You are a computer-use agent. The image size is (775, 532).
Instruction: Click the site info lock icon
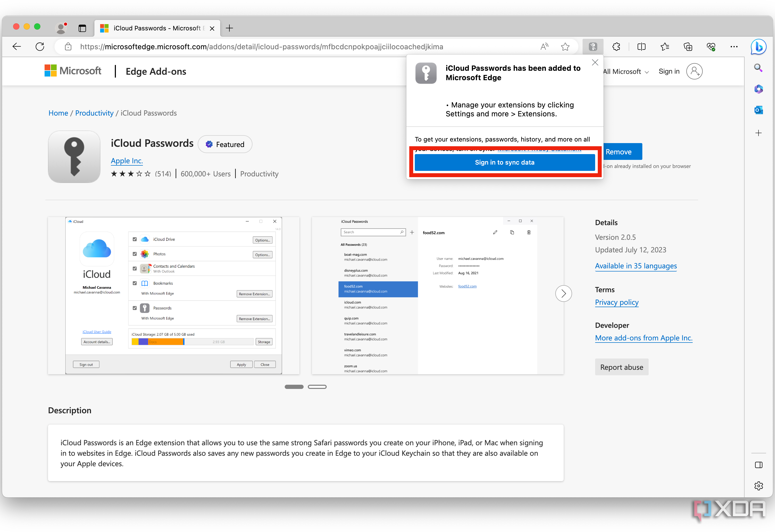68,47
